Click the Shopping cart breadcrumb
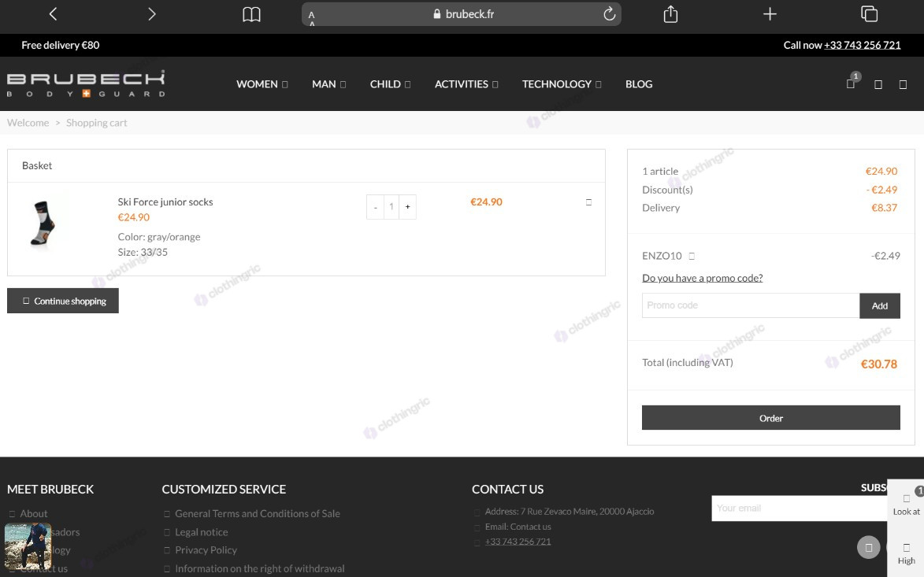 (97, 123)
